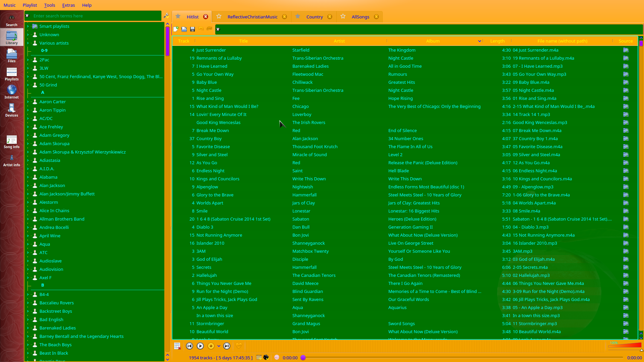
Task: Switch to ReflectiveChristianMusic playlist tab
Action: pos(252,17)
